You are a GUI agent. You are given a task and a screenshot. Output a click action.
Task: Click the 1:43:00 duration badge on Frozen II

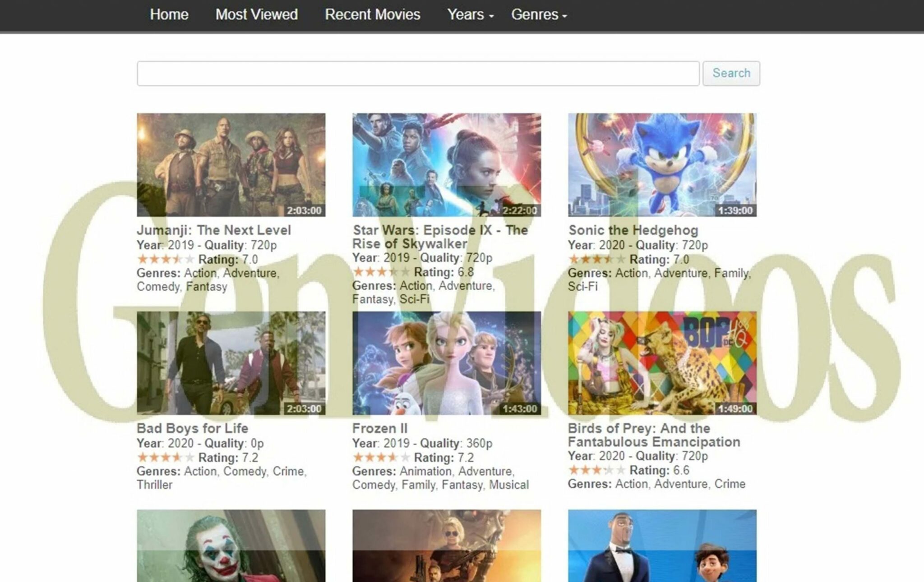pos(520,409)
